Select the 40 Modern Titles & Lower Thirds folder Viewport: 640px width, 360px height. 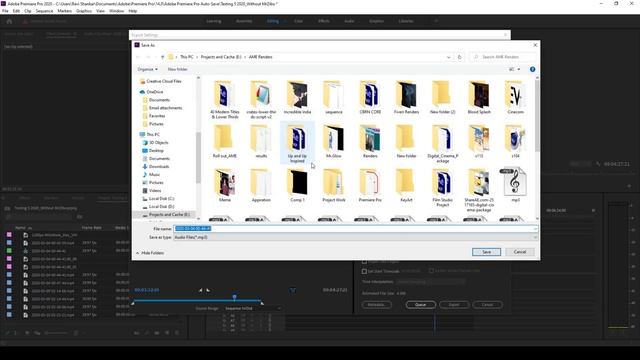coord(224,100)
